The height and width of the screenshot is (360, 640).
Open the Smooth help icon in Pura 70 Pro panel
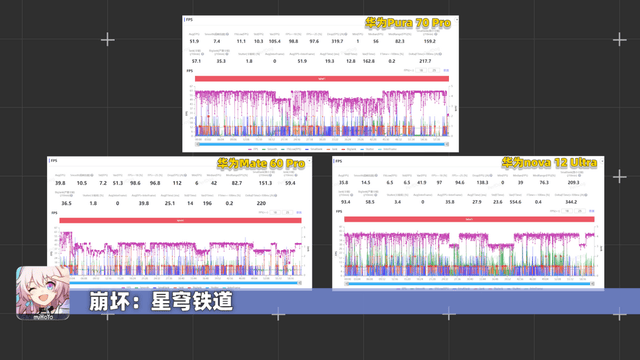227,34
